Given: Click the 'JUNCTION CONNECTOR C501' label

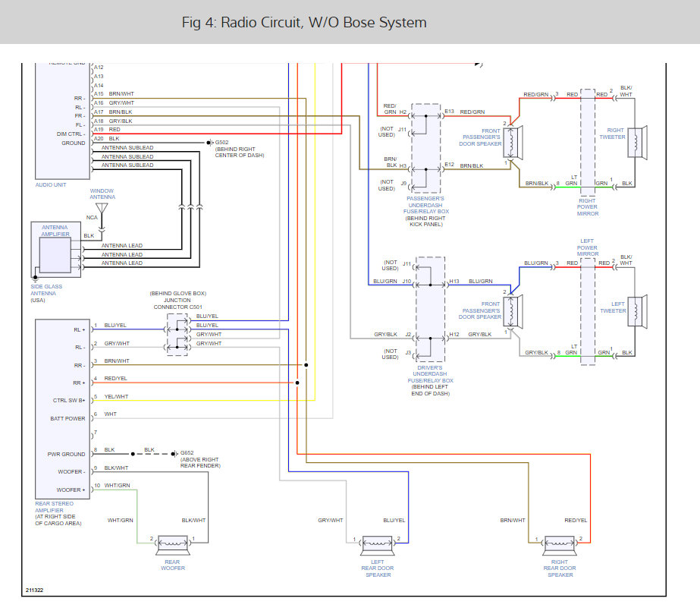Looking at the screenshot, I should click(177, 304).
